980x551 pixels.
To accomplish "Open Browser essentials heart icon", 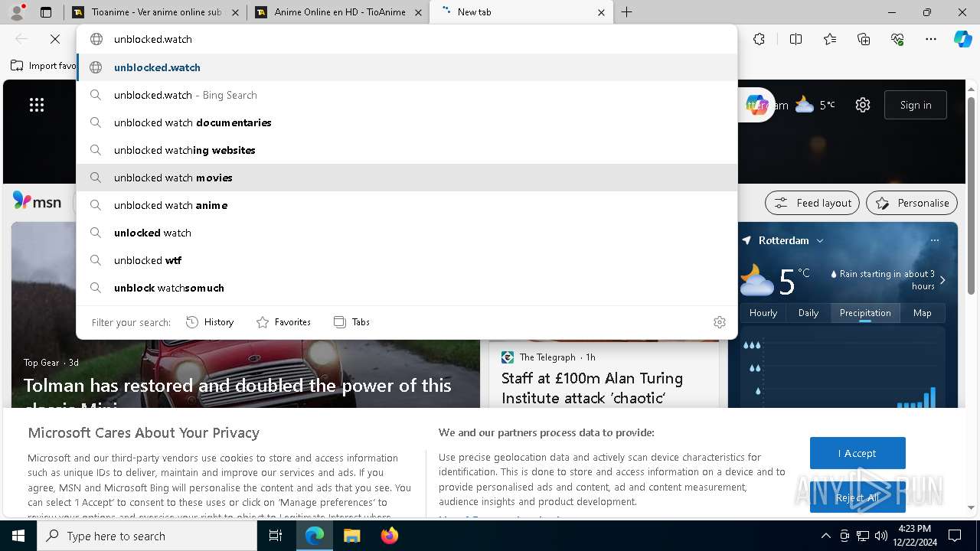I will point(897,39).
